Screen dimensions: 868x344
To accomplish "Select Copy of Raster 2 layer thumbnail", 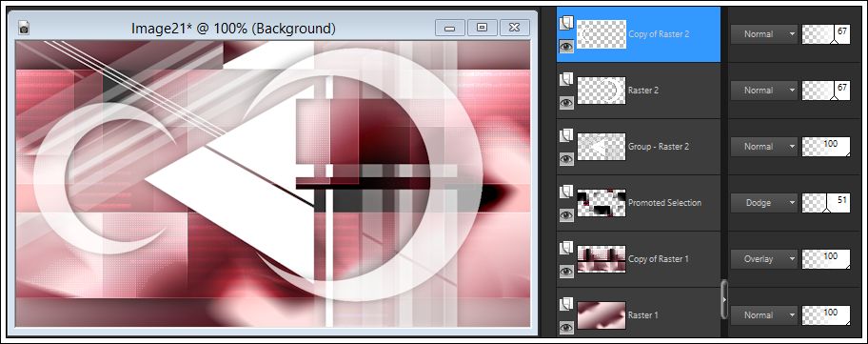I will click(602, 34).
